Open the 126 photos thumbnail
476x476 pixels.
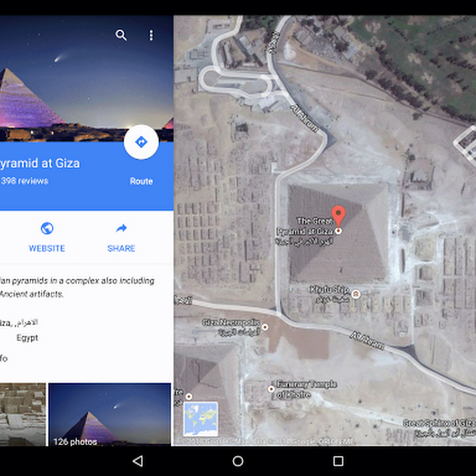point(110,414)
